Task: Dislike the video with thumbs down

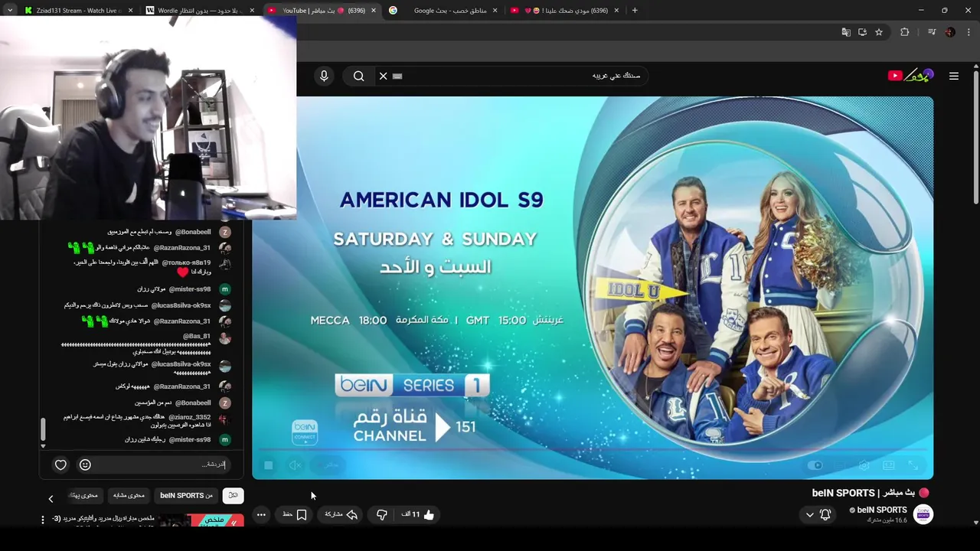Action: pos(381,515)
